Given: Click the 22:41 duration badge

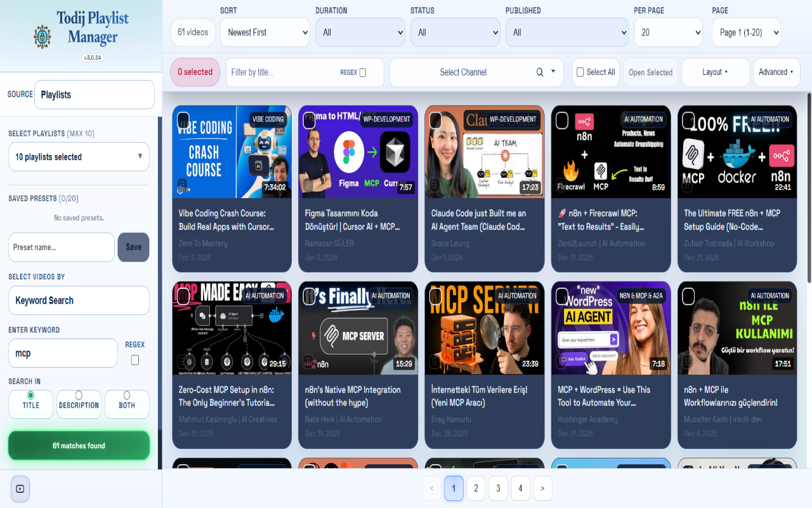Looking at the screenshot, I should tap(783, 187).
